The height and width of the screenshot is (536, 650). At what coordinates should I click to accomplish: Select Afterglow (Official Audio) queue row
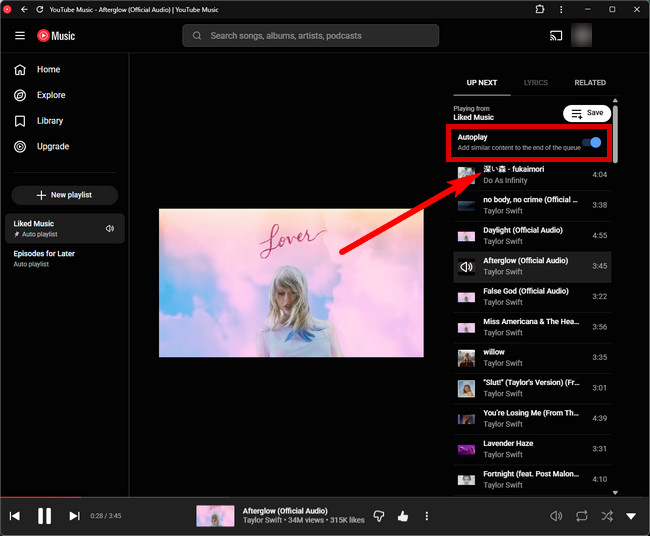point(532,266)
